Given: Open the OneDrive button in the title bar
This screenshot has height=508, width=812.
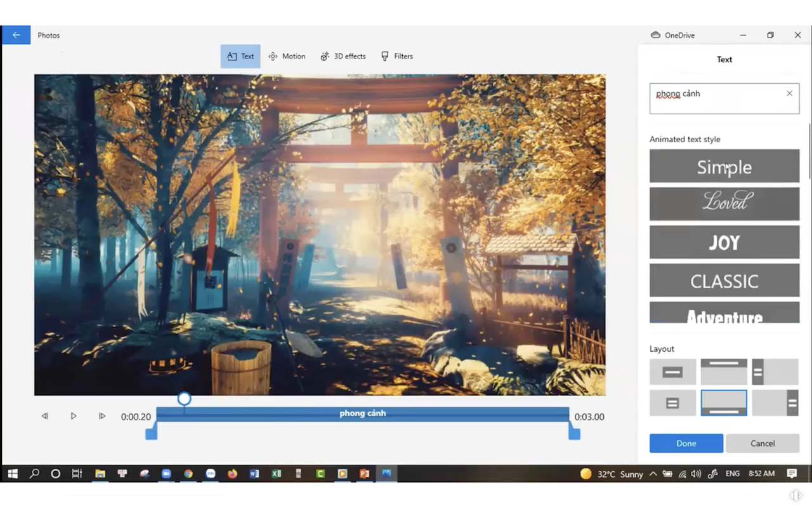Looking at the screenshot, I should click(x=672, y=36).
